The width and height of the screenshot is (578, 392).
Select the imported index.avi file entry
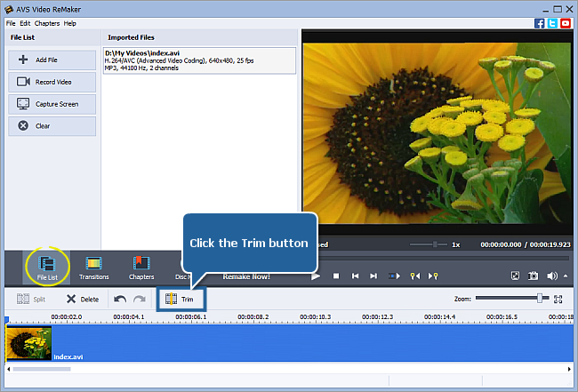coord(199,60)
